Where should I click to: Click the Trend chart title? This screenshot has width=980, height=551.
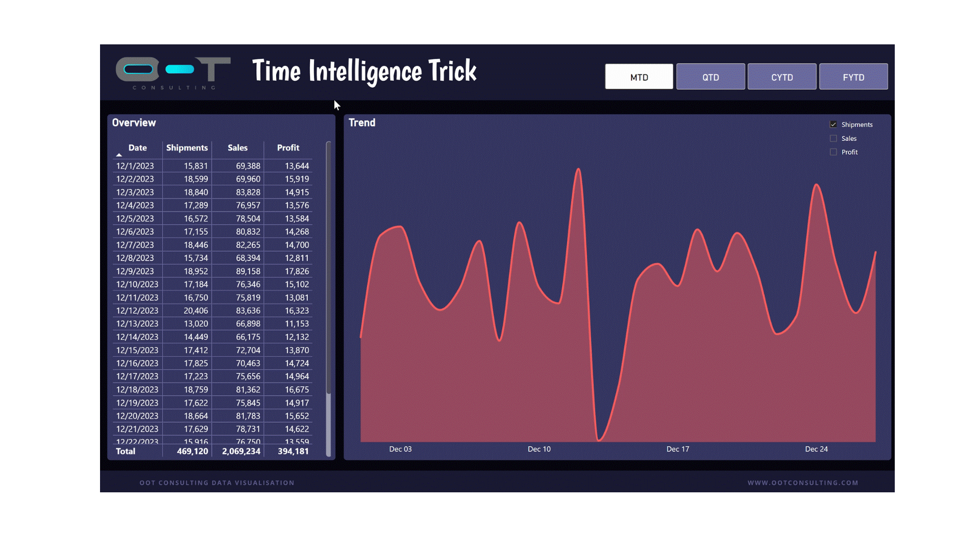coord(362,123)
